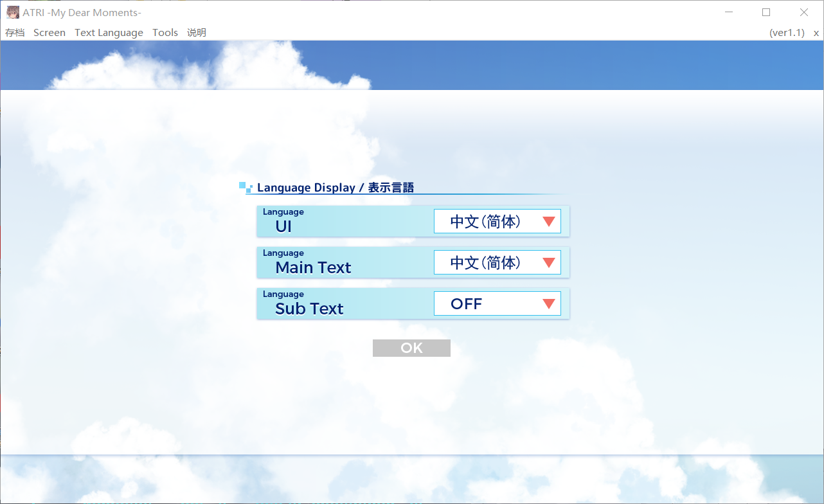Screen dimensions: 824x504
Task: Open the Text Language menu
Action: pos(109,33)
